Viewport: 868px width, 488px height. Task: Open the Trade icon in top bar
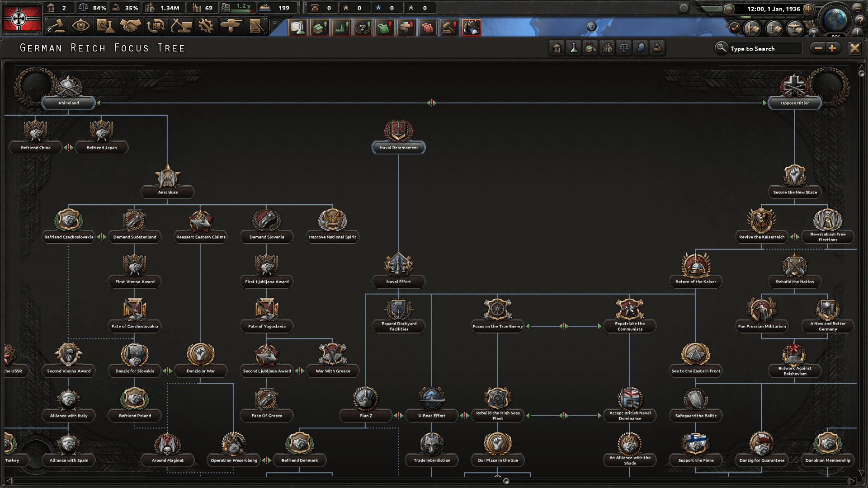(156, 26)
